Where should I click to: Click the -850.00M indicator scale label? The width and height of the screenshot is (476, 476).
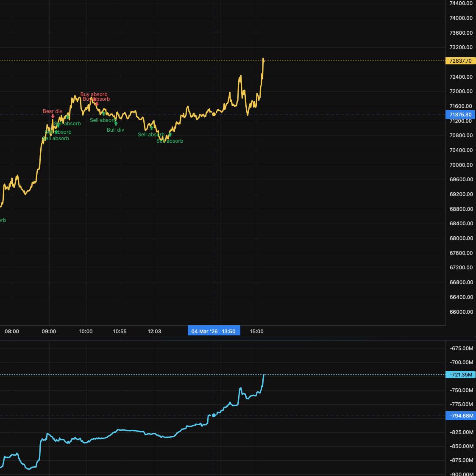click(461, 446)
